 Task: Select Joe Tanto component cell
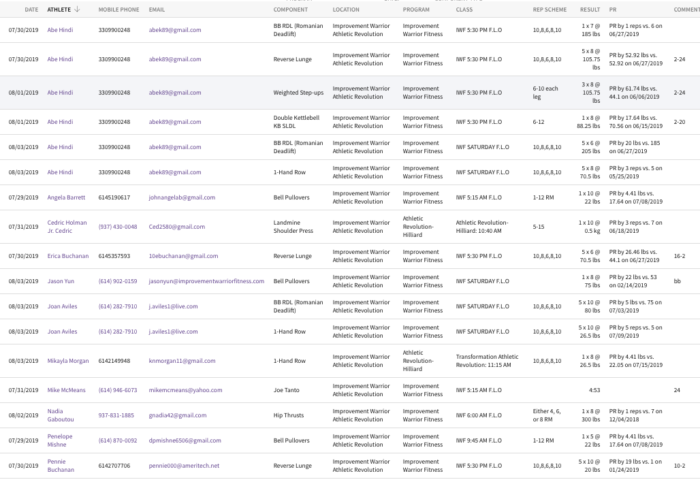[x=286, y=390]
